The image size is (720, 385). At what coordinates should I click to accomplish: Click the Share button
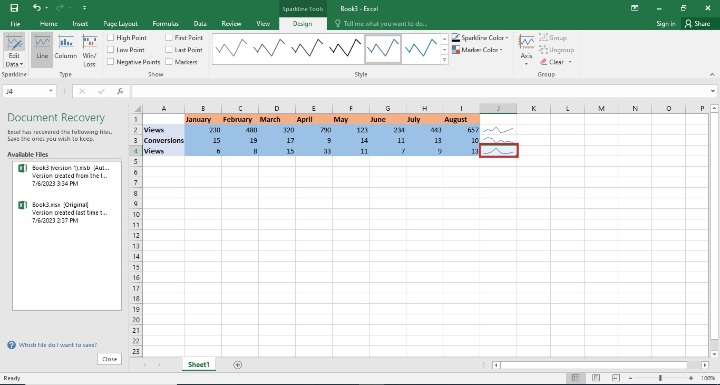coord(698,23)
